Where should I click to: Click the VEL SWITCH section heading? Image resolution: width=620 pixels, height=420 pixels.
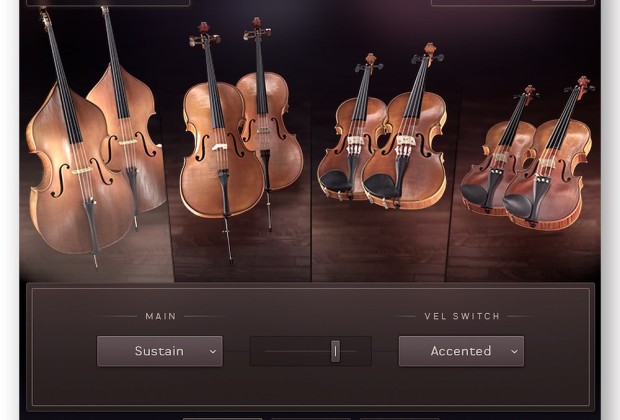(x=462, y=316)
